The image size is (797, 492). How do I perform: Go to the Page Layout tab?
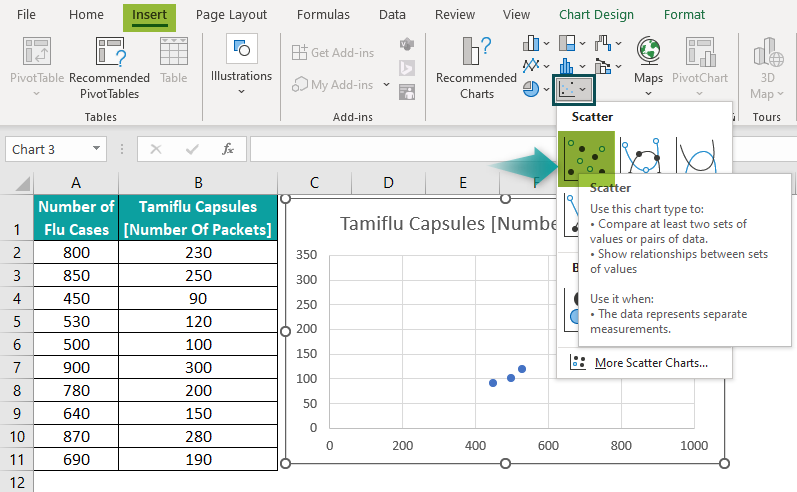click(231, 15)
